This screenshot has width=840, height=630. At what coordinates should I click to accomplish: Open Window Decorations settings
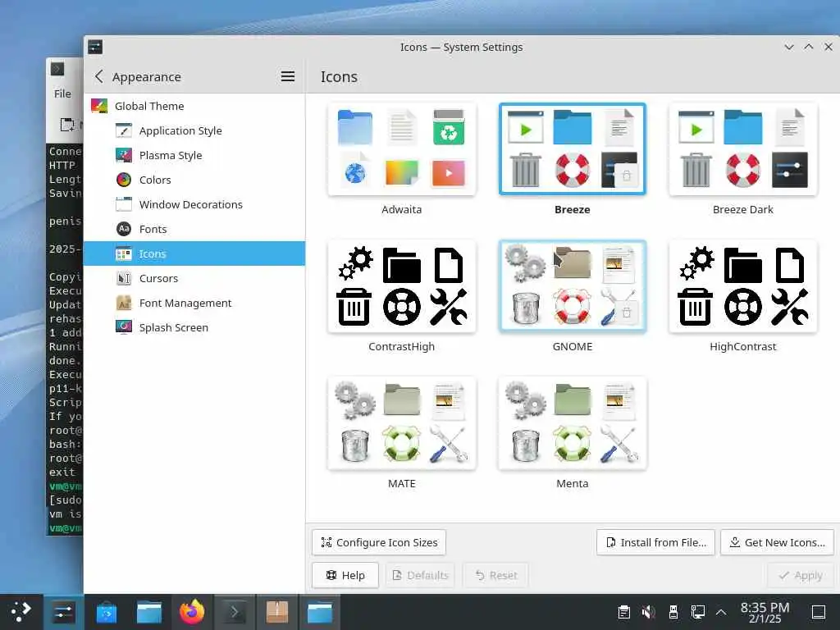tap(194, 204)
